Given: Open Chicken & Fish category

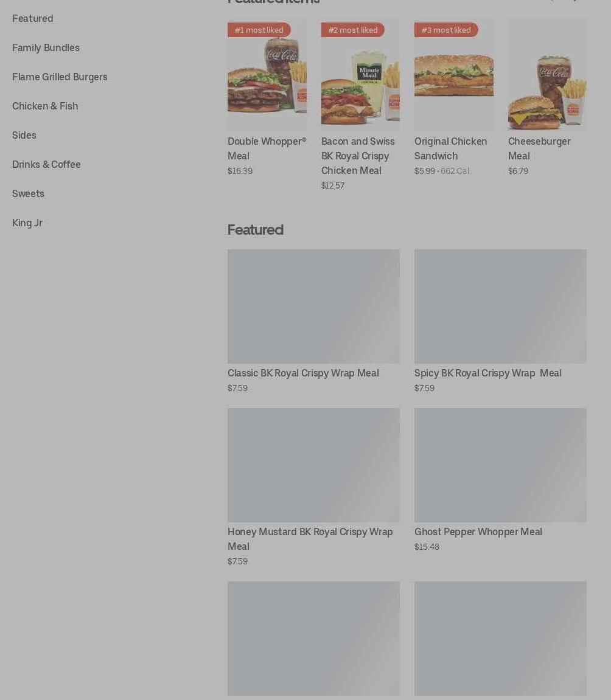Looking at the screenshot, I should (45, 106).
